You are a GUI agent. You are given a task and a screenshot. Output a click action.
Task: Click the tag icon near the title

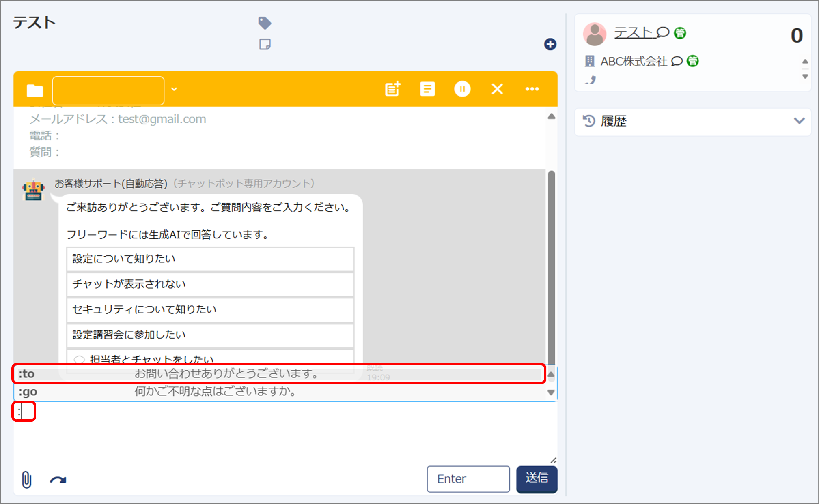(x=265, y=23)
